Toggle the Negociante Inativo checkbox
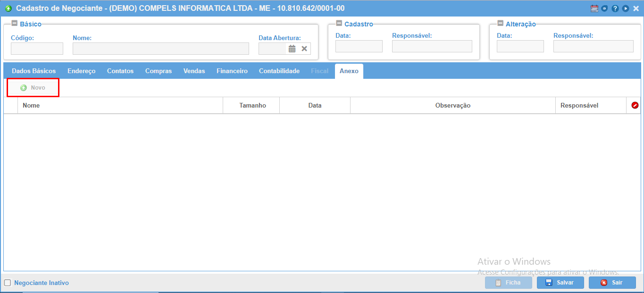 pyautogui.click(x=8, y=283)
